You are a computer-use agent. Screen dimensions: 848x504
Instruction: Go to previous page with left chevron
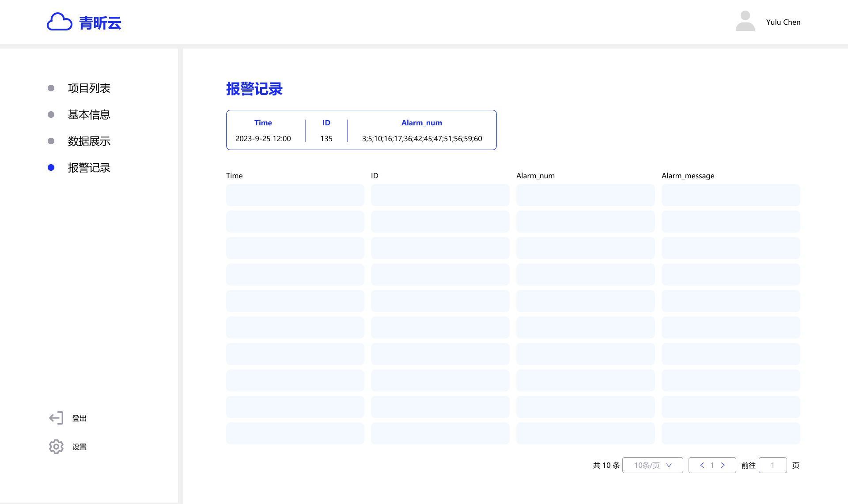702,465
